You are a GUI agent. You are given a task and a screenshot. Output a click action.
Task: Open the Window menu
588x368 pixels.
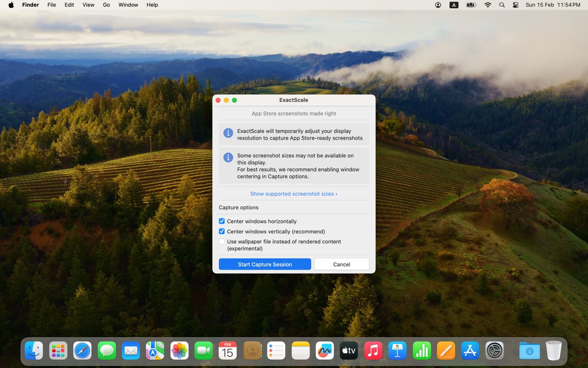128,5
